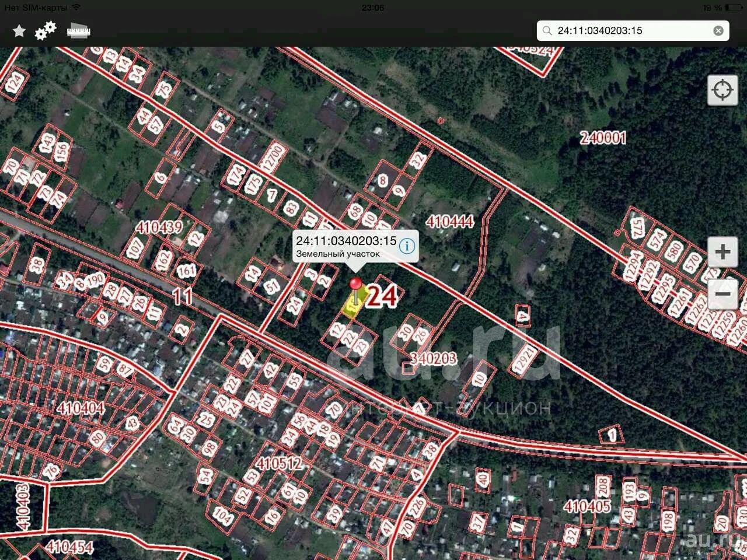The height and width of the screenshot is (560, 747).
Task: Open settings with the gears icon
Action: pos(46,30)
